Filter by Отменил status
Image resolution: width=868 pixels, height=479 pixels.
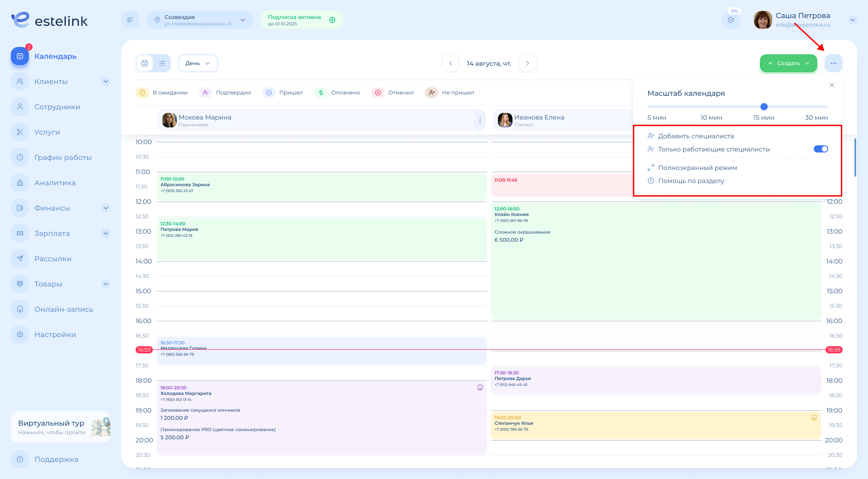[393, 93]
